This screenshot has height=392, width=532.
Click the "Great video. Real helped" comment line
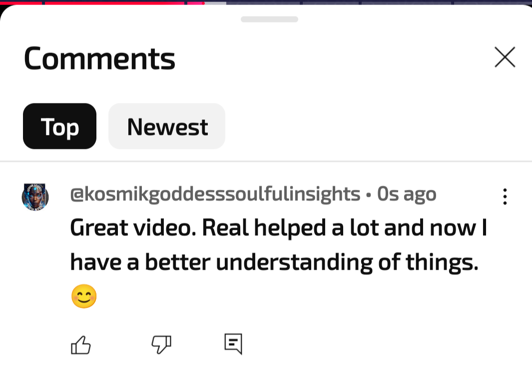(279, 228)
